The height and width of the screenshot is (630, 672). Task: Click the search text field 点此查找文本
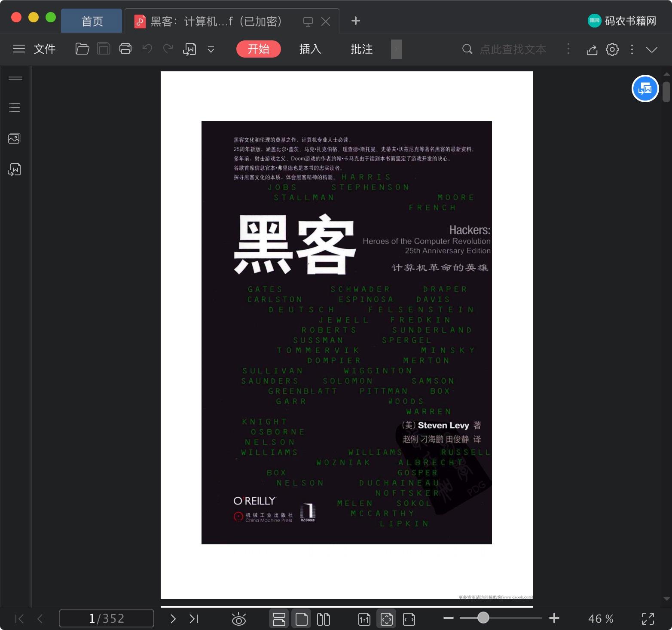pyautogui.click(x=513, y=49)
